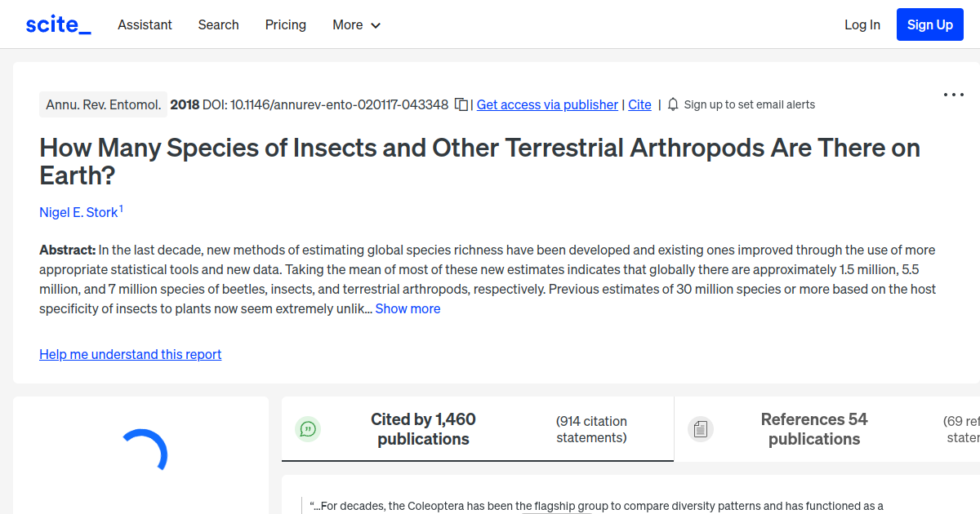This screenshot has height=514, width=980.
Task: Switch to the Cited by publications tab
Action: point(423,428)
